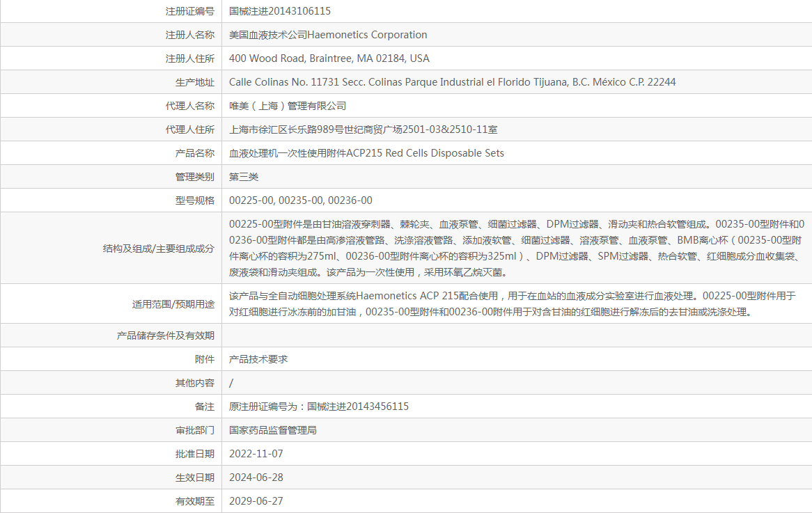Click the 附件 label
812x513 pixels.
click(205, 359)
